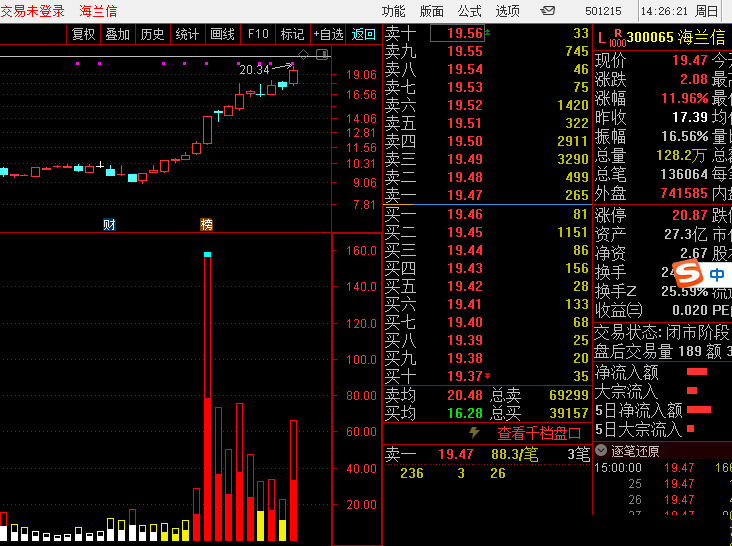The height and width of the screenshot is (546, 732).
Task: Click the 海兰信 stock name in title bar
Action: (x=98, y=11)
